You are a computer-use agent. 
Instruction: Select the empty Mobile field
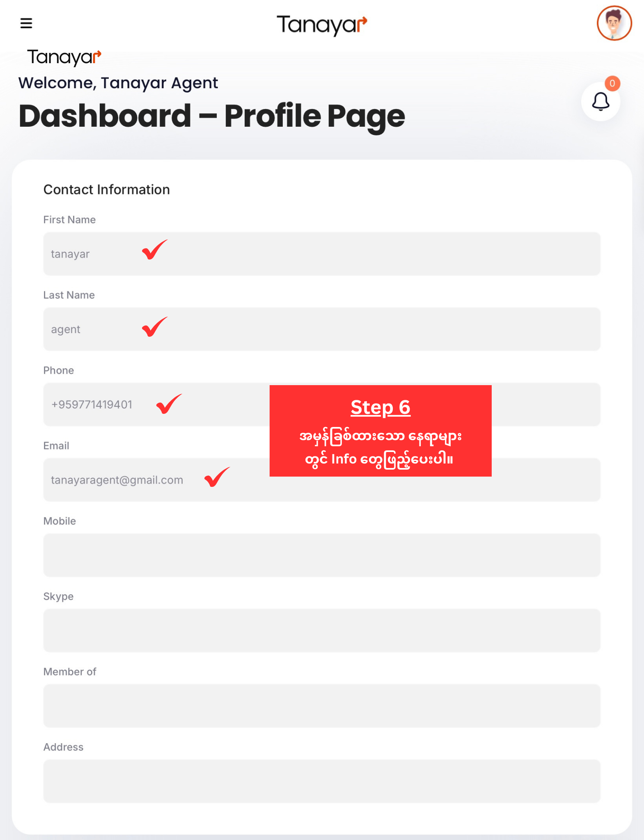pyautogui.click(x=322, y=555)
